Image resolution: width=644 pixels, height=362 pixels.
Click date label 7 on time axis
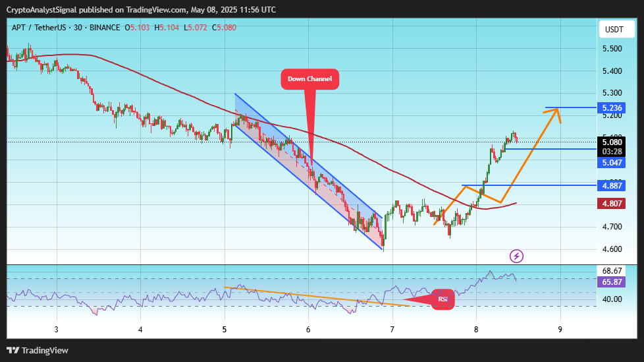pos(392,330)
